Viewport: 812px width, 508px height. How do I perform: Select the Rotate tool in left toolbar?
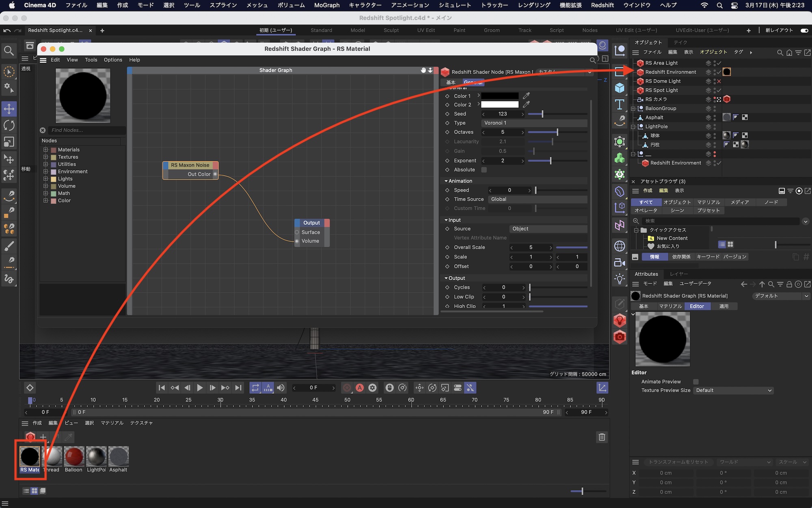(x=9, y=125)
